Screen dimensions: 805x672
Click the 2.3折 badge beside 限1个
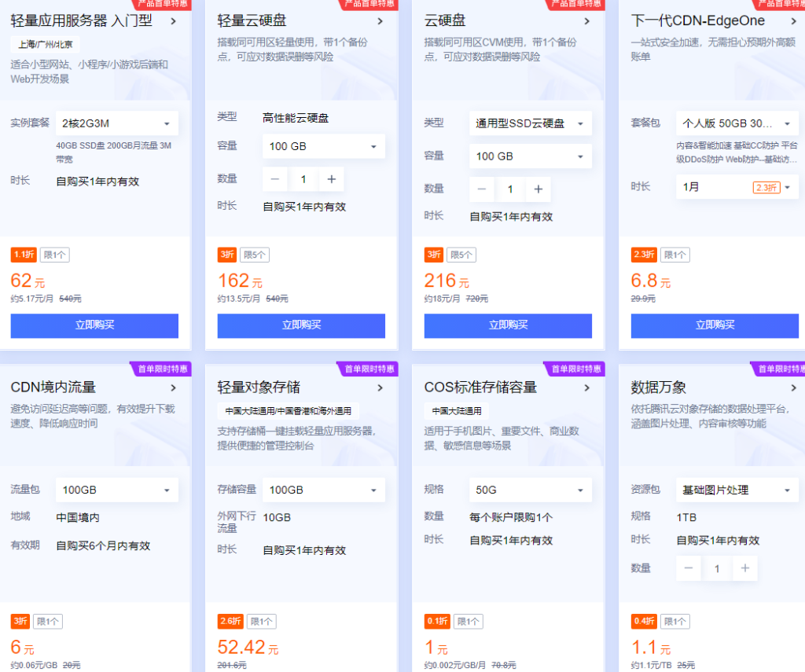tap(644, 255)
